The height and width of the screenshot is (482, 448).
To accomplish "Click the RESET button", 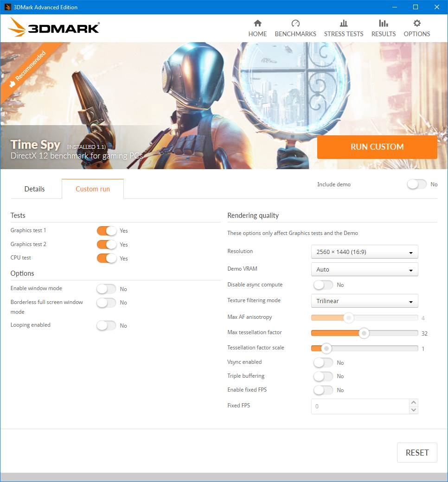I will pyautogui.click(x=417, y=452).
